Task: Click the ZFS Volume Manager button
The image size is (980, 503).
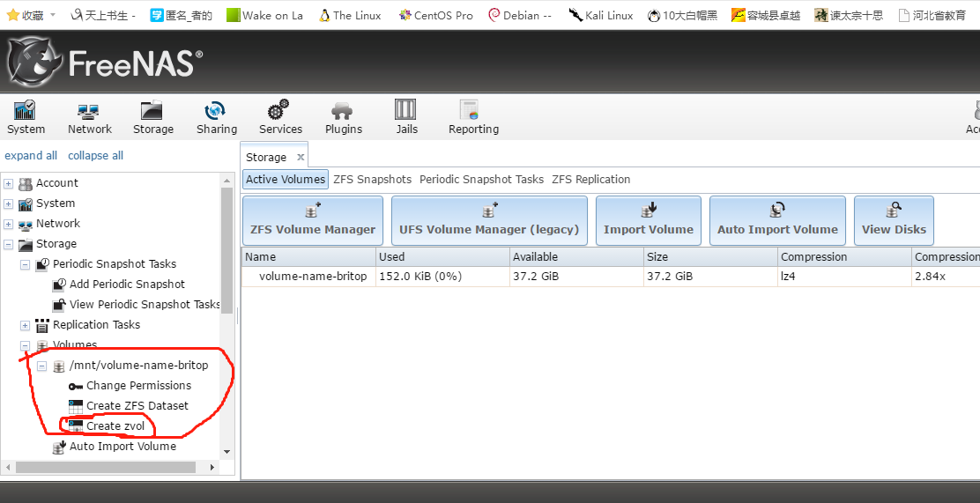Action: tap(313, 220)
